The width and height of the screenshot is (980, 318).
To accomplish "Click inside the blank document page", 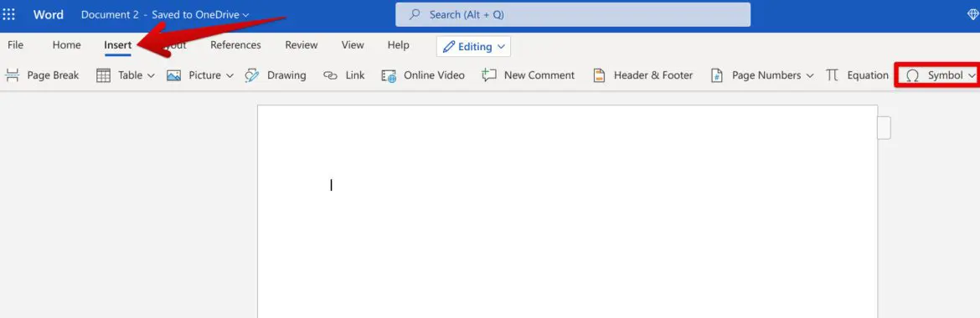I will (568, 211).
